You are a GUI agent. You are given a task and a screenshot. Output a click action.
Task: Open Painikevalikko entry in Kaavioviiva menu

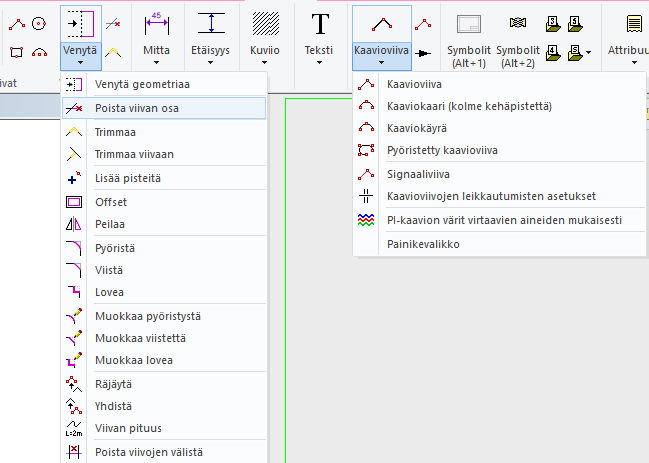click(423, 243)
